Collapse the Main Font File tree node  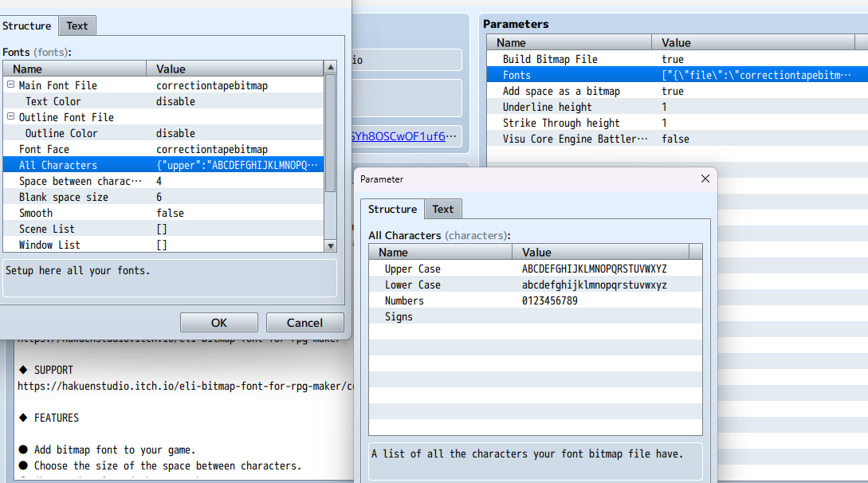coord(10,84)
